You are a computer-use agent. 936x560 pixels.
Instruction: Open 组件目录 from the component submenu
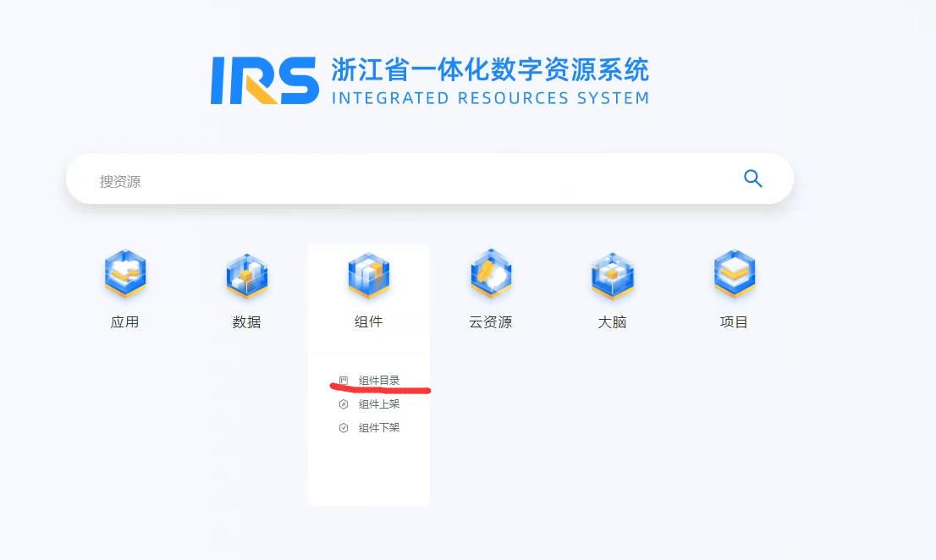tap(378, 381)
